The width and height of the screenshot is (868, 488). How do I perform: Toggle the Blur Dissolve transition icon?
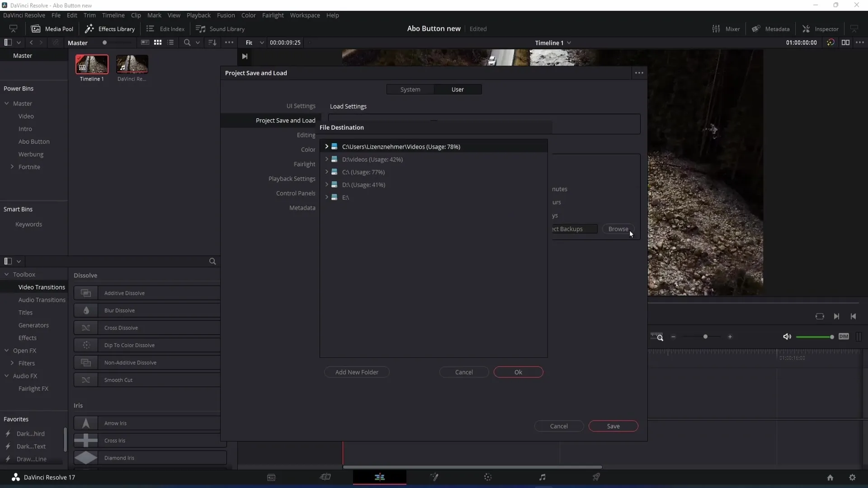86,310
